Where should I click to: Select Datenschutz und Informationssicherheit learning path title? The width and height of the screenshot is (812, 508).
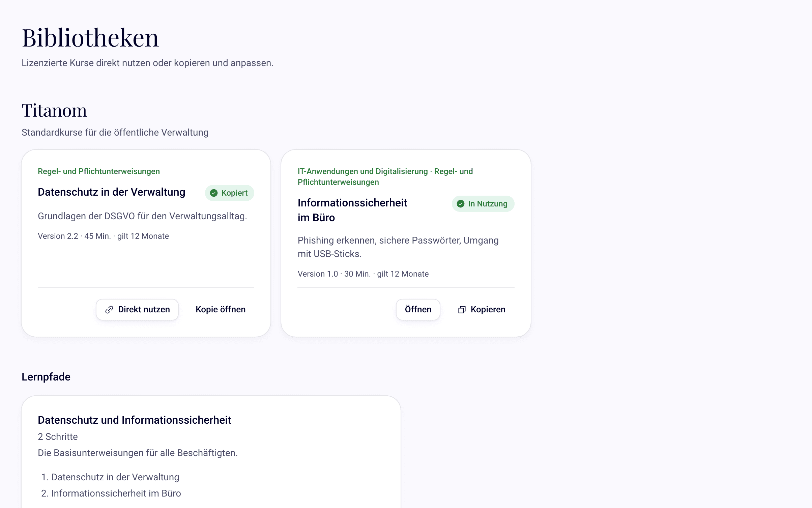pos(134,420)
